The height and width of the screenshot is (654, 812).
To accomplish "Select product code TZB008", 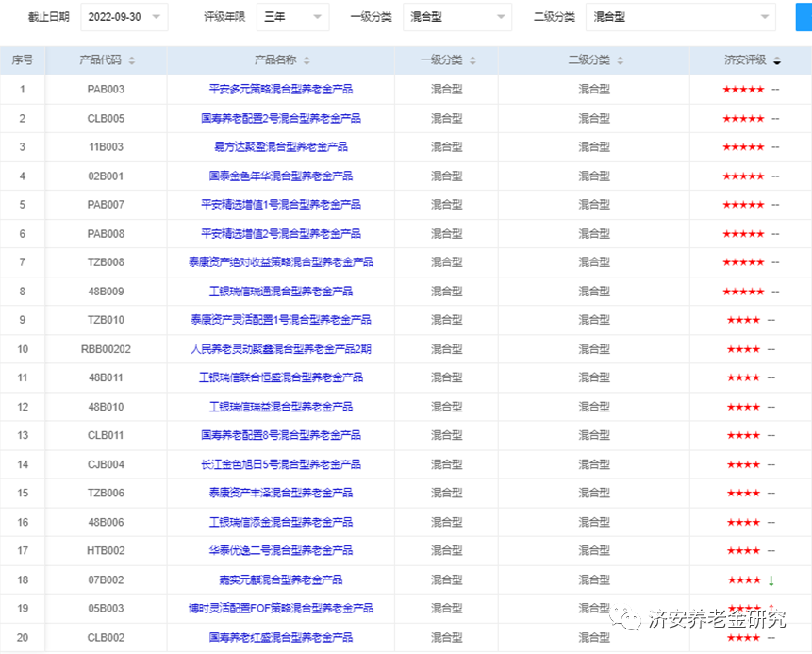I will tap(106, 261).
